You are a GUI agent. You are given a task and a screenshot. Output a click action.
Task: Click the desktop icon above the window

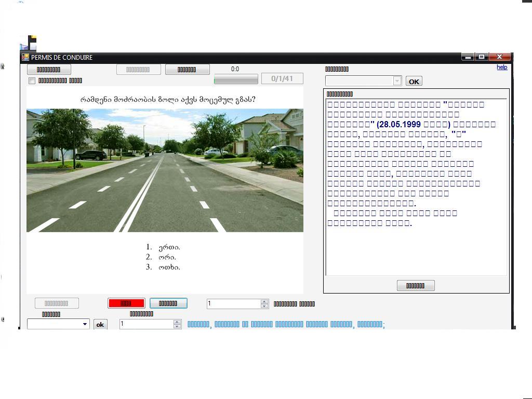click(29, 43)
